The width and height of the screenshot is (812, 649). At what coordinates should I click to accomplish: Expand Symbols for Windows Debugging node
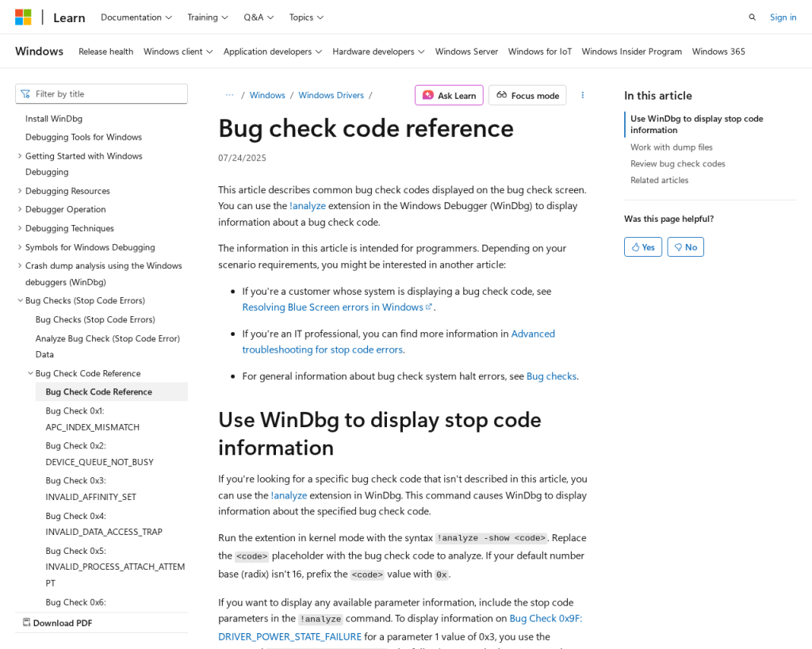tap(20, 247)
